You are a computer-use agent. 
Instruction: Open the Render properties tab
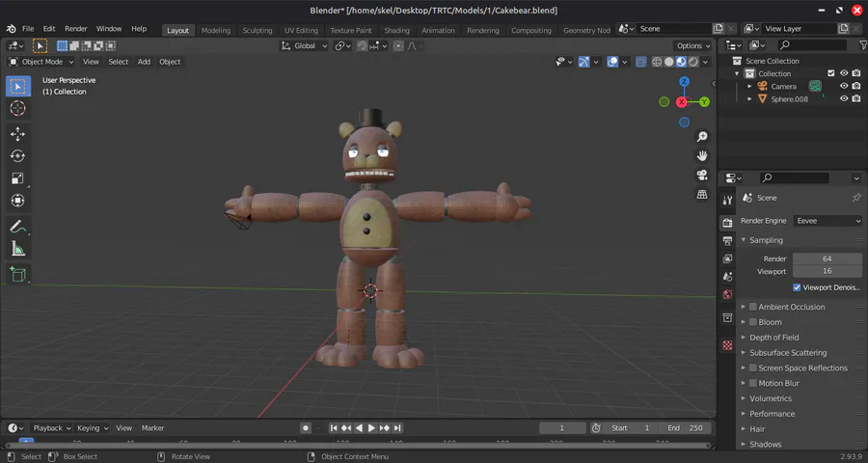click(x=727, y=223)
